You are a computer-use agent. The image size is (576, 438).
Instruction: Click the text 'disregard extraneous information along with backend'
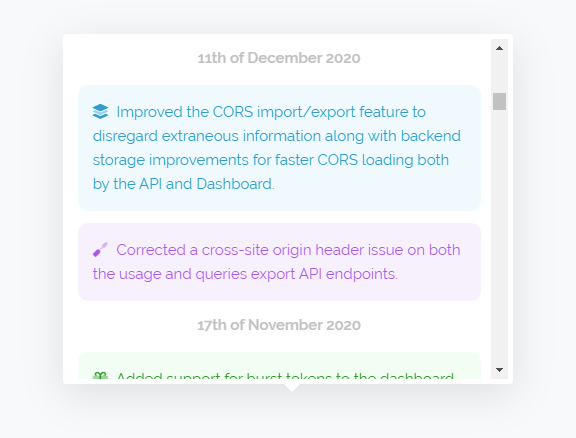point(277,136)
